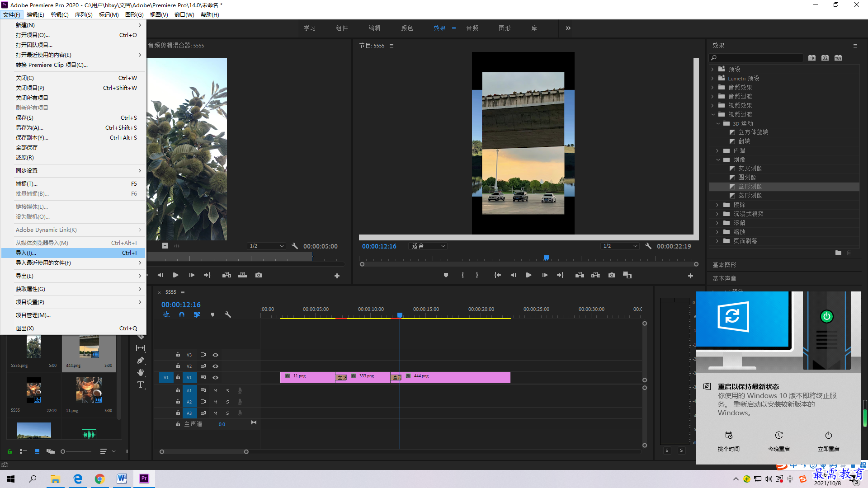Toggle V2 track output eye
The height and width of the screenshot is (488, 868).
pos(216,366)
